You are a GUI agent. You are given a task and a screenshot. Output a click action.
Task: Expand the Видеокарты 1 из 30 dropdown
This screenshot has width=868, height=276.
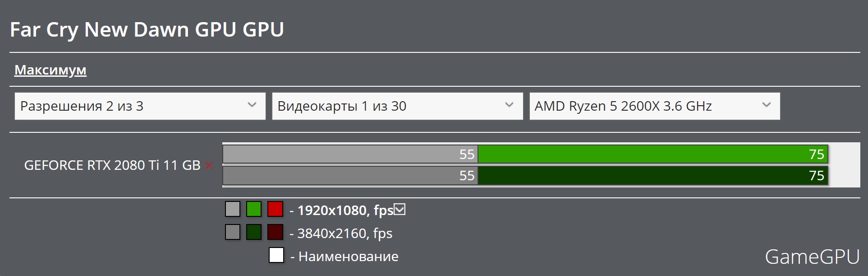(x=397, y=106)
